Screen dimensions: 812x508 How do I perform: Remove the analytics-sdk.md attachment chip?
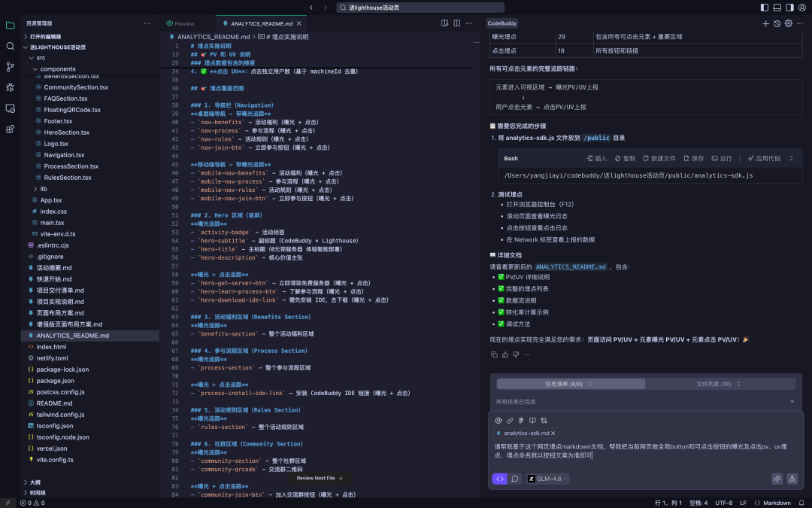553,433
